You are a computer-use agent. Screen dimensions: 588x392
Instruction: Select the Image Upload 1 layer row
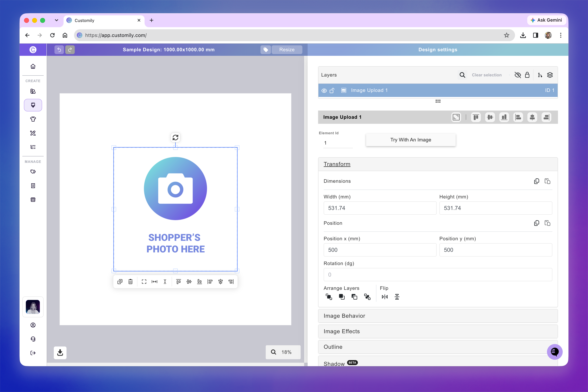[438, 90]
